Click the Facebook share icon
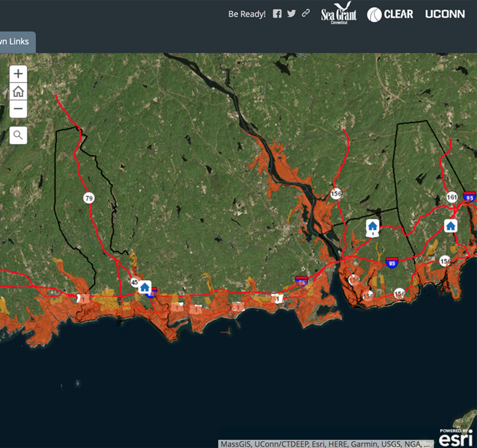Screen dimensions: 477x448 (x=277, y=14)
